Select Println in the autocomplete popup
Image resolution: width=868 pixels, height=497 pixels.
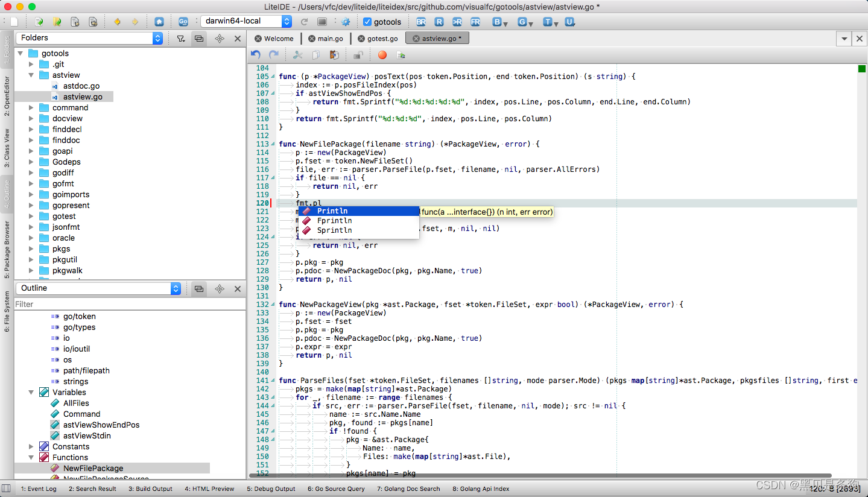358,211
